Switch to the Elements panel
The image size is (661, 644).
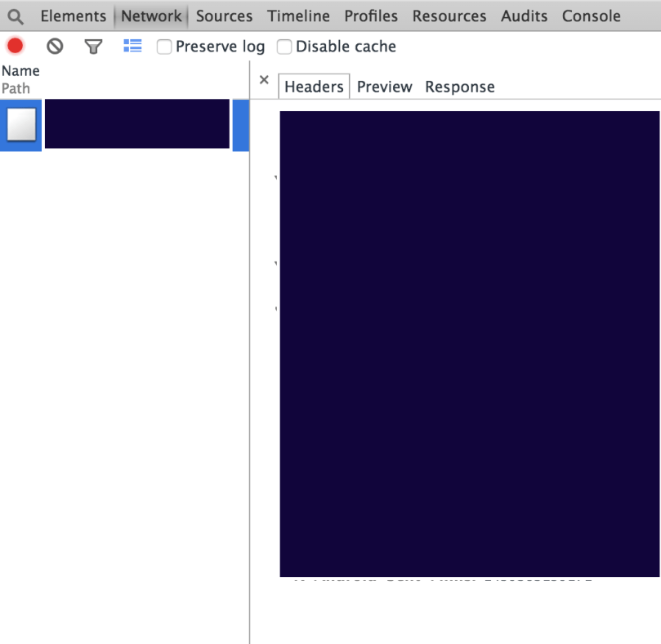[x=73, y=16]
